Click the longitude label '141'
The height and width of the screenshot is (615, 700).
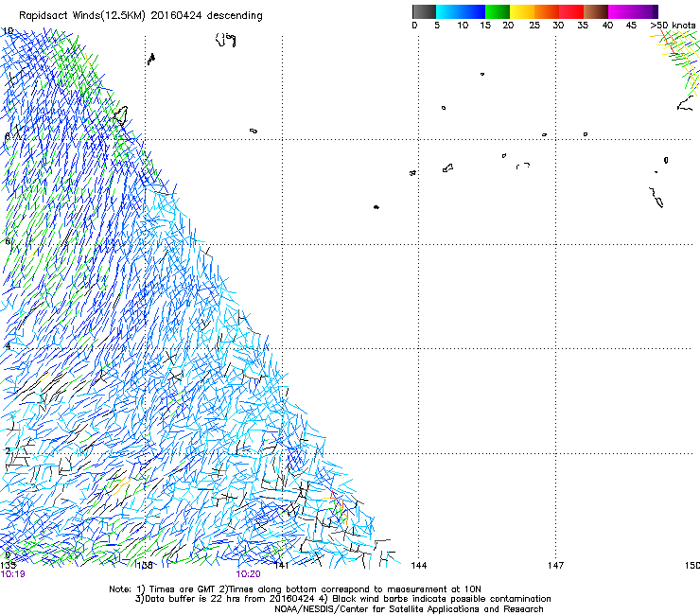click(281, 566)
